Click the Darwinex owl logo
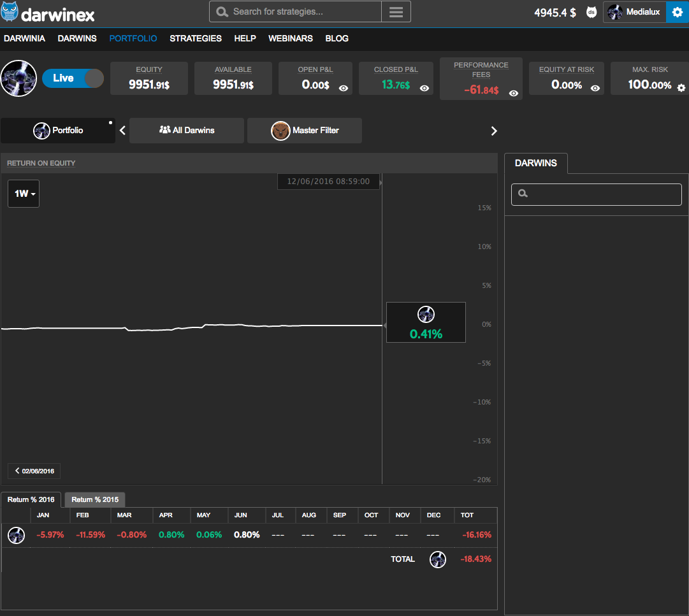This screenshot has height=616, width=689. 10,12
